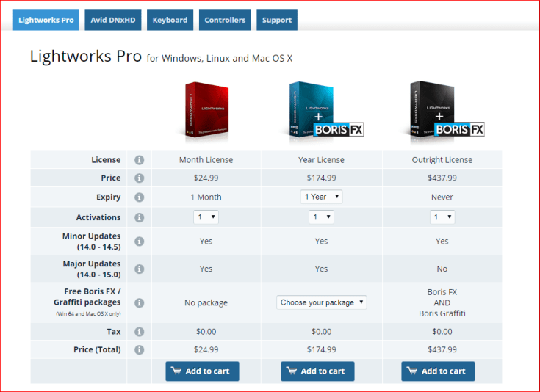540x392 pixels.
Task: Open Activations dropdown for Year License
Action: point(321,217)
